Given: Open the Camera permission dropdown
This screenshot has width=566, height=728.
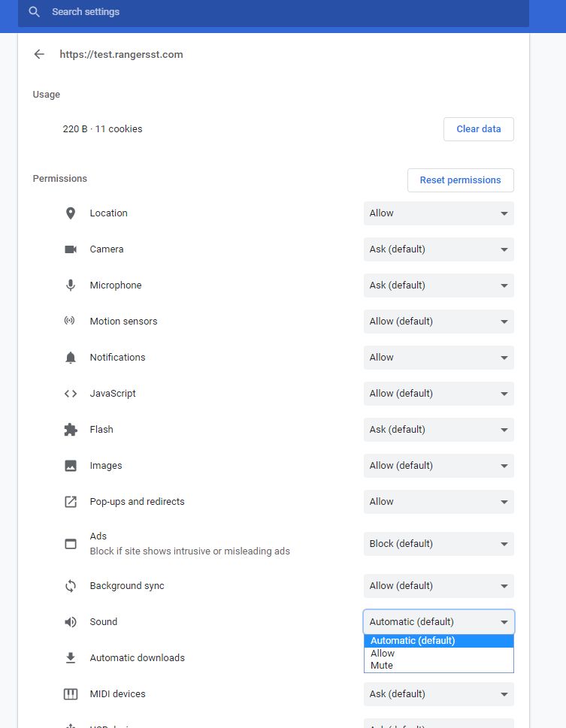Looking at the screenshot, I should click(438, 249).
